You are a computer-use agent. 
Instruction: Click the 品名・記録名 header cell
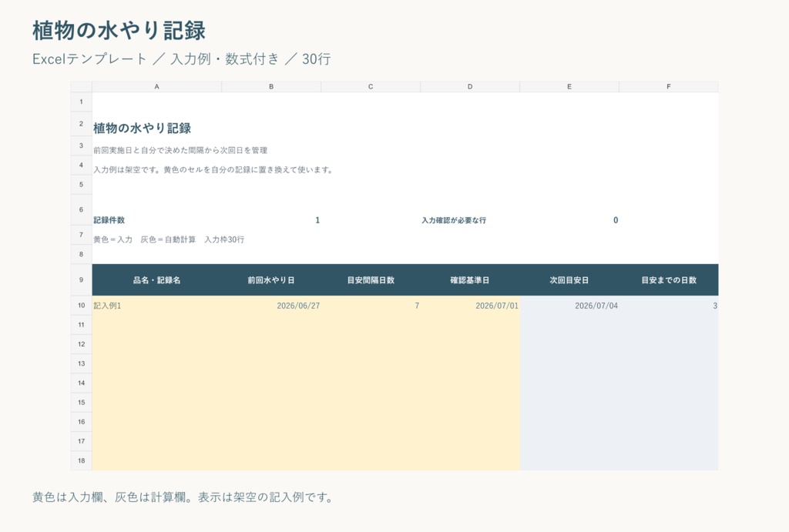156,280
